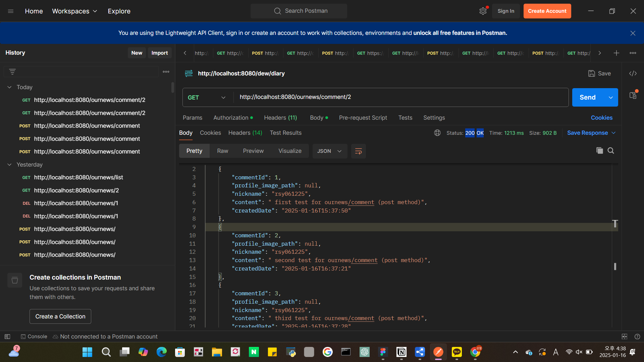This screenshot has height=362, width=644.
Task: Open Google Chrome from taskbar
Action: click(x=475, y=352)
